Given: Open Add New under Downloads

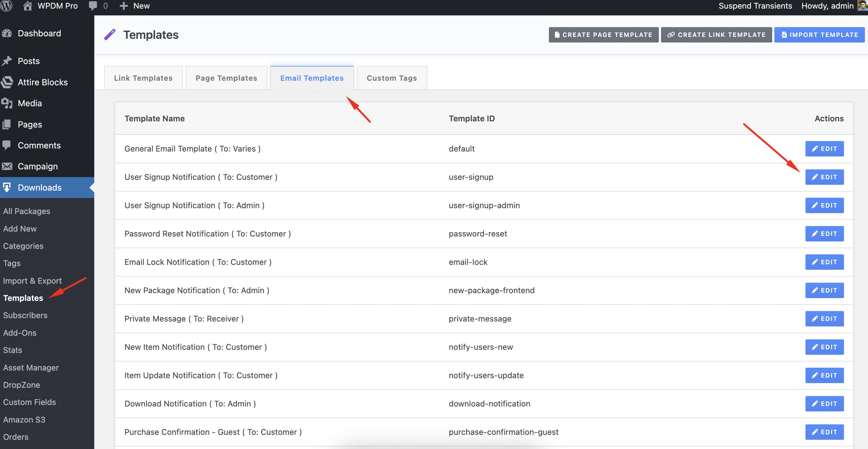Looking at the screenshot, I should pyautogui.click(x=20, y=229).
